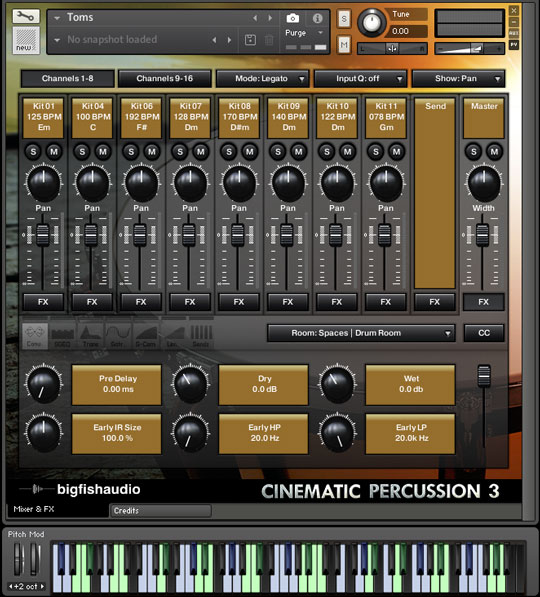Screen dimensions: 540x597
Task: Mute the Master channel
Action: tap(494, 152)
